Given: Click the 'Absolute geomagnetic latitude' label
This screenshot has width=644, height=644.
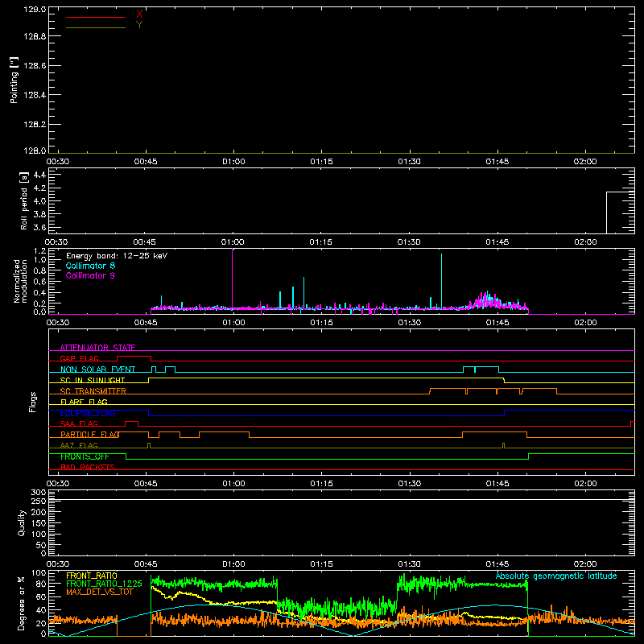Looking at the screenshot, I should tap(556, 576).
